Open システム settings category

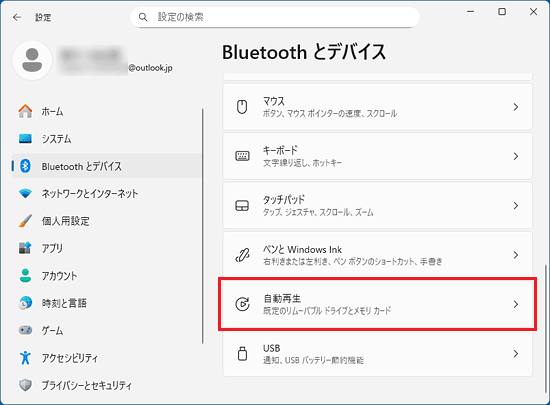point(106,139)
